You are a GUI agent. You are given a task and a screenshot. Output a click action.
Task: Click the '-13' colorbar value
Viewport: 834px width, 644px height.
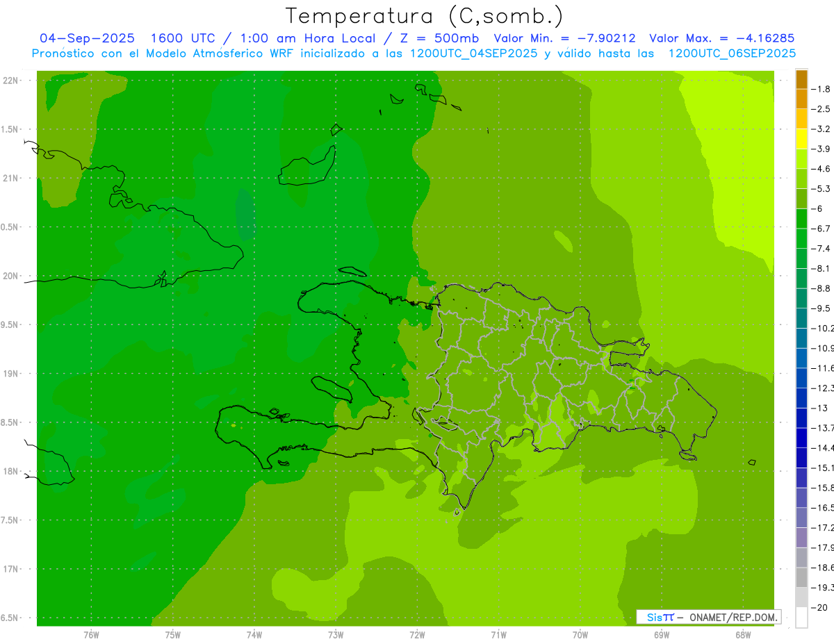click(819, 408)
